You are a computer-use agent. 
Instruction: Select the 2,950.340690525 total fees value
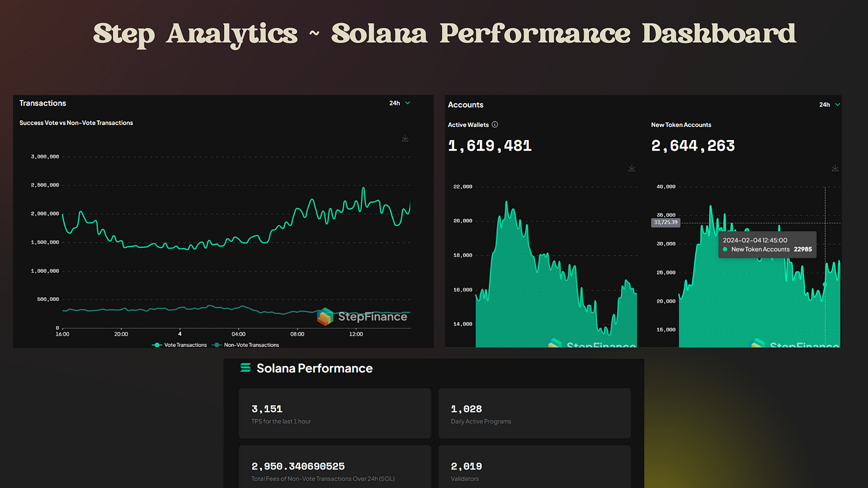click(x=298, y=467)
